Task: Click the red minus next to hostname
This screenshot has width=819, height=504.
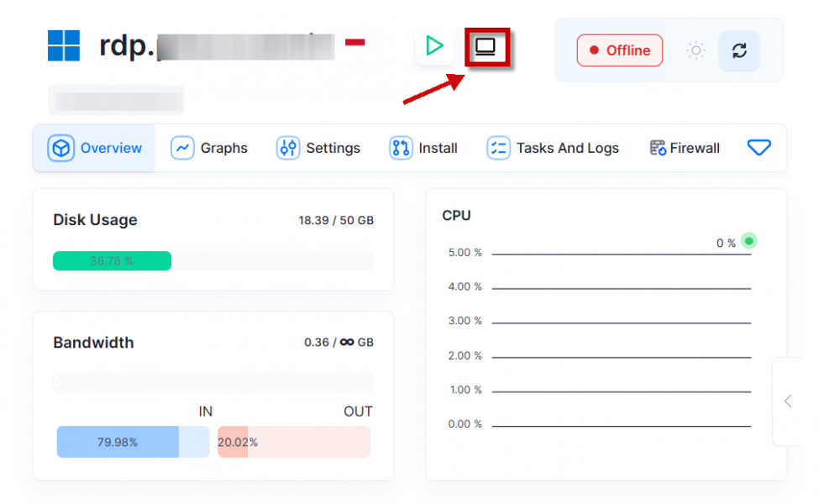Action: (x=354, y=41)
